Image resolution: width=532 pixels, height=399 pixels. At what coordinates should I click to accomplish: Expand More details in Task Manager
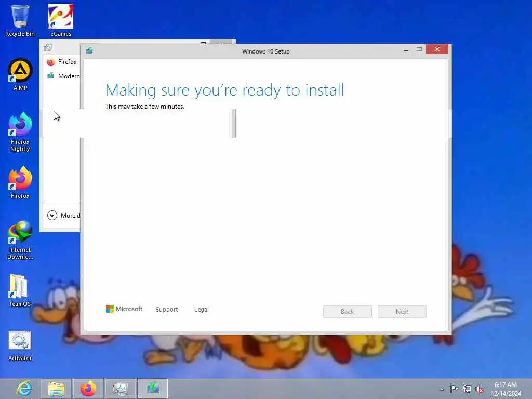pyautogui.click(x=63, y=216)
